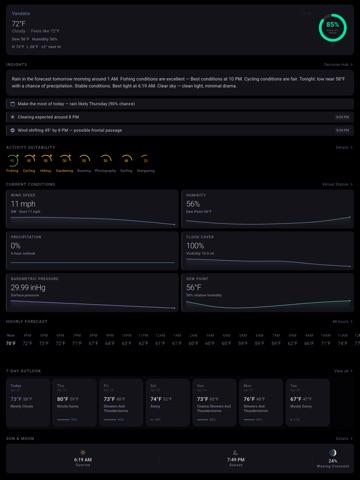The width and height of the screenshot is (360, 480).
Task: Click Thu precipitation chance bar
Action: pyautogui.click(x=63, y=420)
